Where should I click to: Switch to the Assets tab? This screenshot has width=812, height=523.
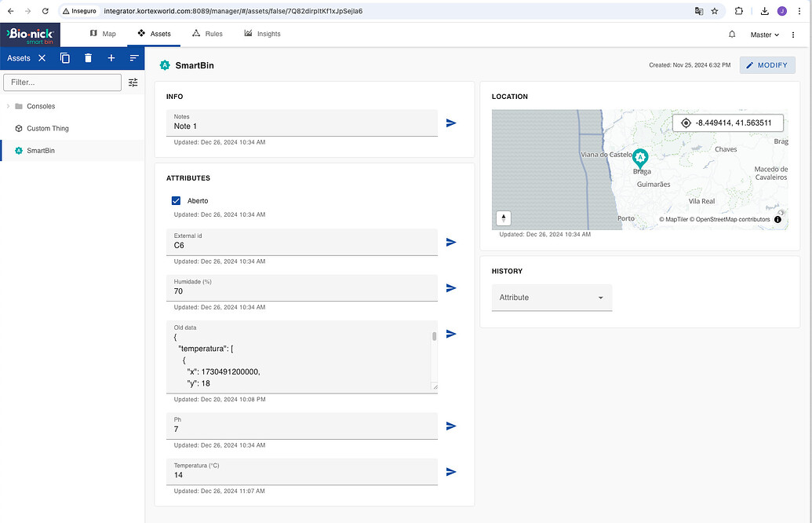[154, 34]
